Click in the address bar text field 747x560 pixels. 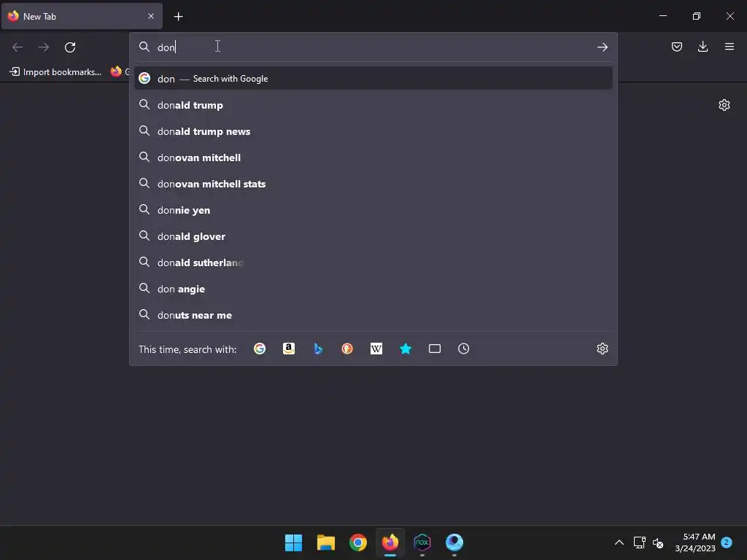click(x=373, y=47)
